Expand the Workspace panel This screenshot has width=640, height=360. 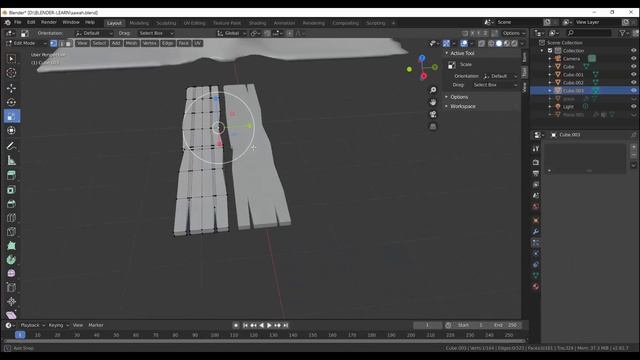462,106
